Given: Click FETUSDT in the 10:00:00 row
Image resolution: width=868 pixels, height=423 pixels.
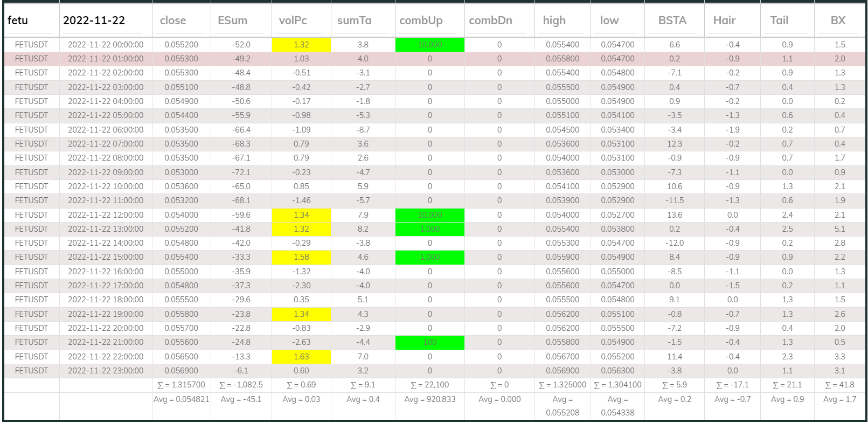Looking at the screenshot, I should (x=31, y=186).
